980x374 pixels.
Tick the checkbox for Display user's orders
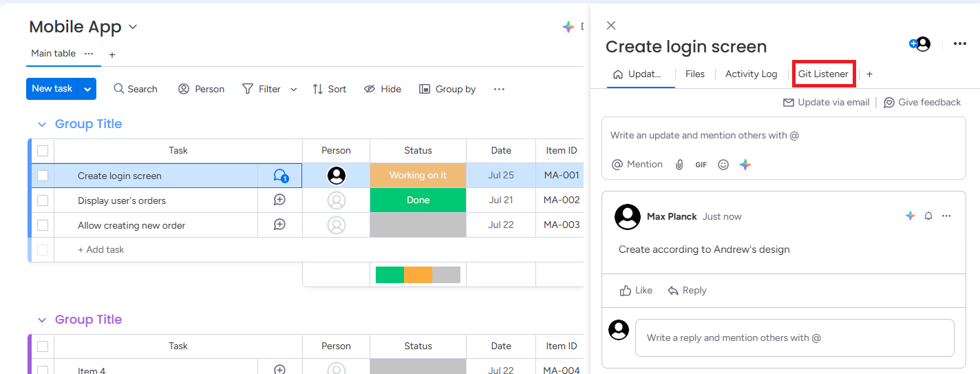[x=43, y=200]
